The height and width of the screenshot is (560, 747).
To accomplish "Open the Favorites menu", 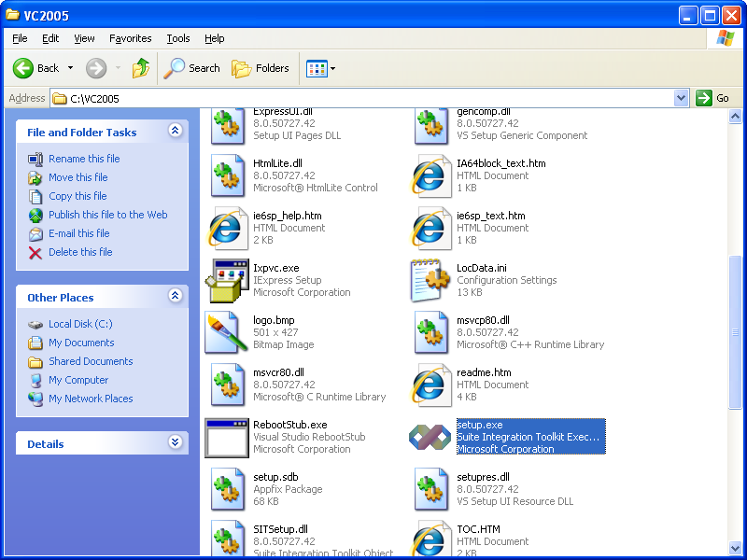I will pos(130,38).
